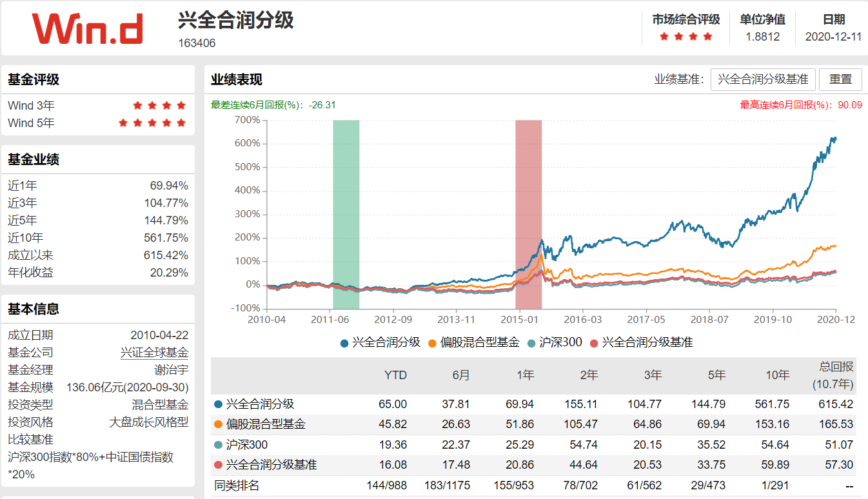868x499 pixels.
Task: Open the 兴全合润分级基准 benchmark selector
Action: (763, 79)
